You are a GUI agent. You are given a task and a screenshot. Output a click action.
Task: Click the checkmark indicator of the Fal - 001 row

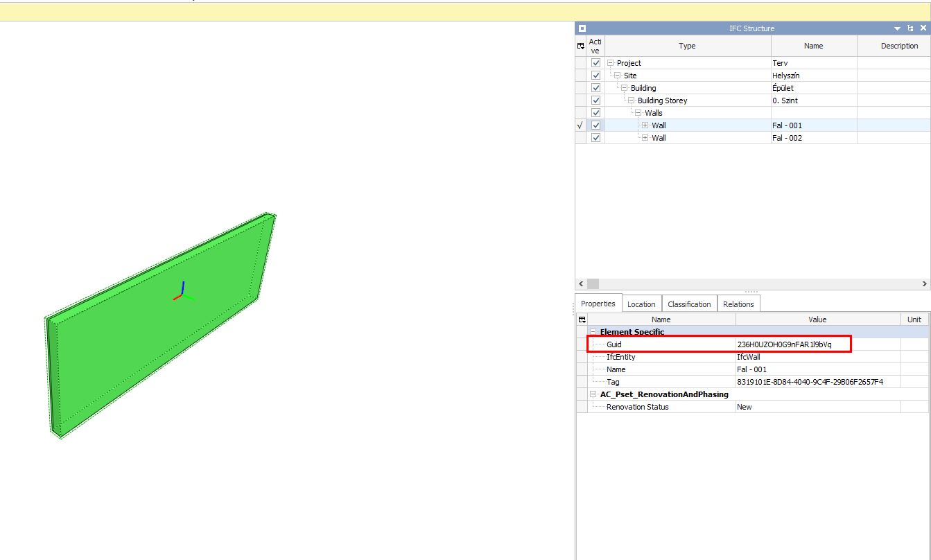click(580, 125)
